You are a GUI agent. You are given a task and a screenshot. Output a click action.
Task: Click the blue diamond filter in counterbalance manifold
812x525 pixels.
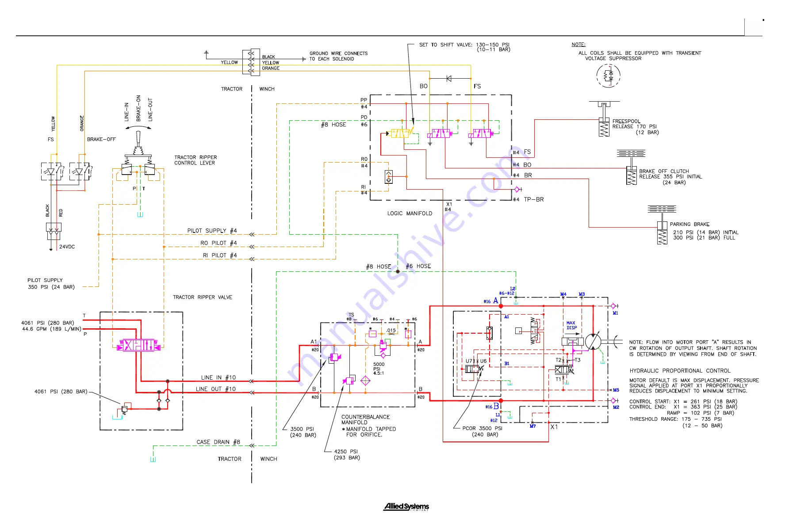point(365,380)
